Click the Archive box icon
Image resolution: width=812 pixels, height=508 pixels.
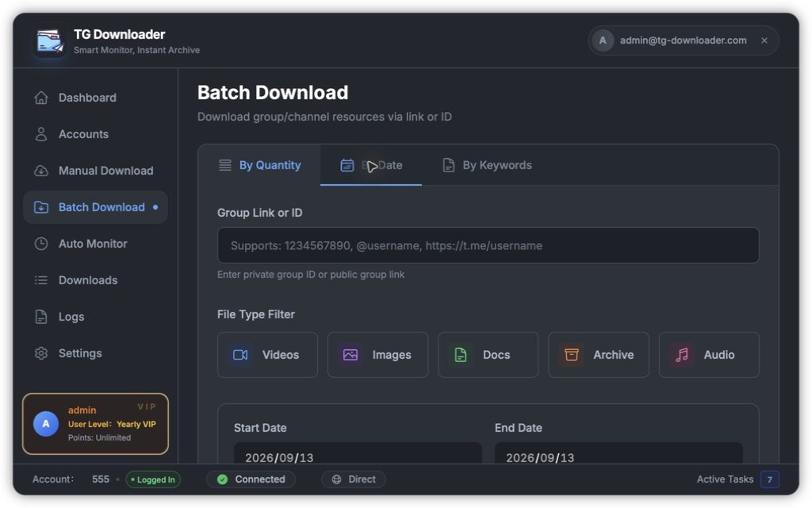571,355
